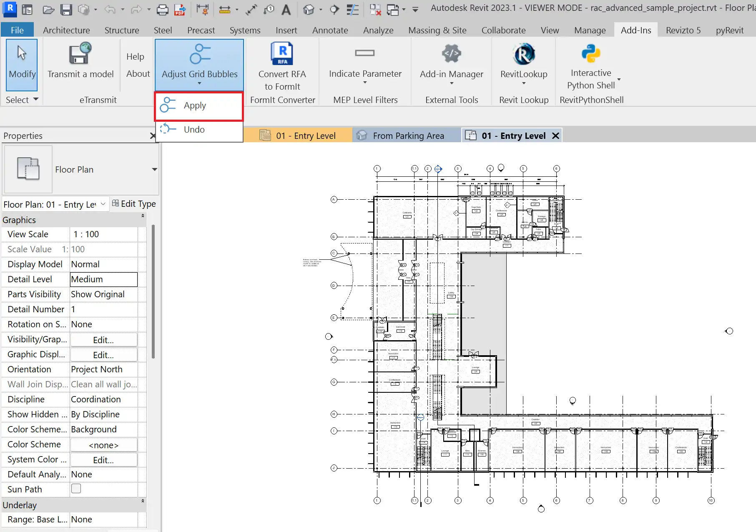The height and width of the screenshot is (532, 756).
Task: Click the Open folder icon
Action: (x=48, y=9)
